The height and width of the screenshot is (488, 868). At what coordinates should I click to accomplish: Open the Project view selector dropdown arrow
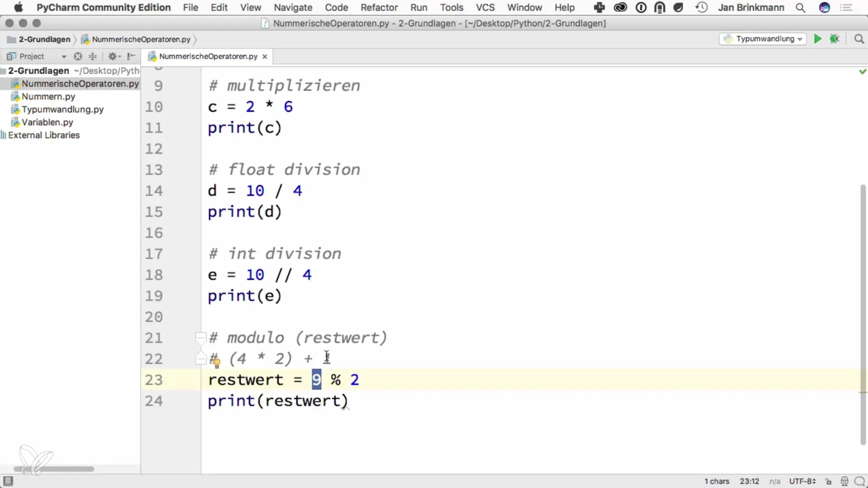(x=64, y=56)
